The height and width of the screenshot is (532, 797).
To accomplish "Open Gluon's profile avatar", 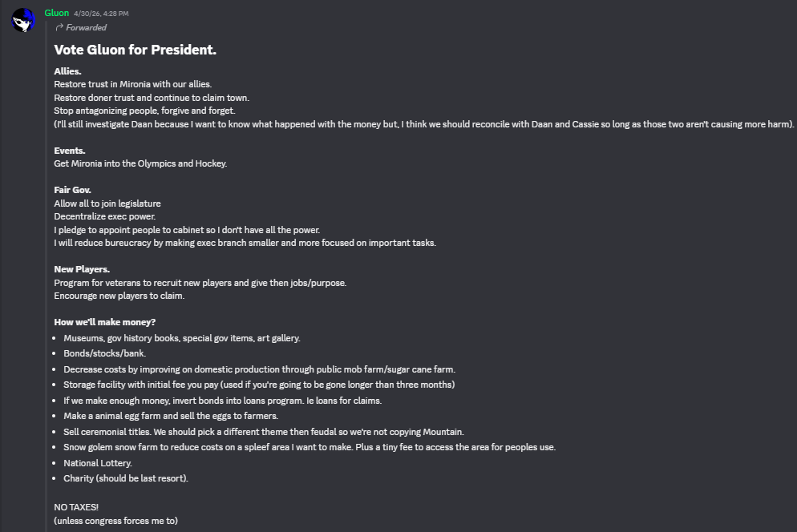I will click(23, 20).
